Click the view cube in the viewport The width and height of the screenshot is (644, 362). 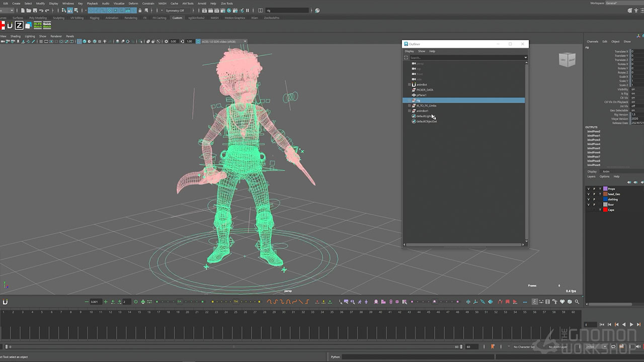click(x=567, y=60)
